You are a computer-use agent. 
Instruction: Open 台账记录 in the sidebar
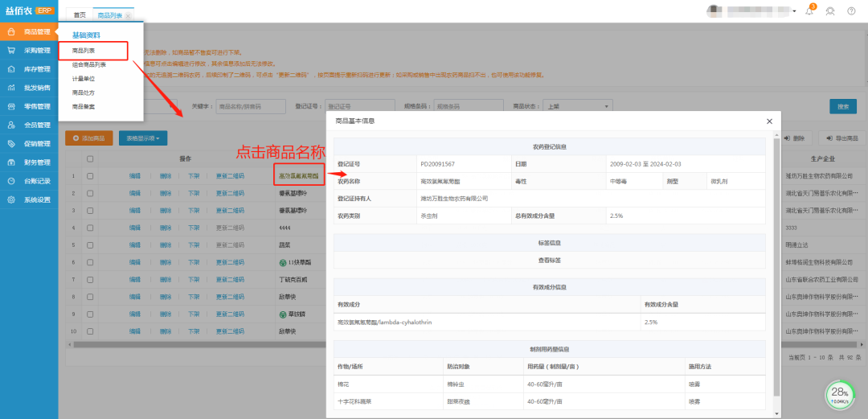29,181
